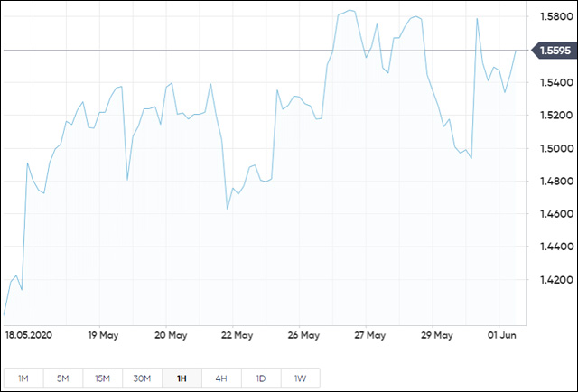Select the 1D daily interval

(261, 378)
